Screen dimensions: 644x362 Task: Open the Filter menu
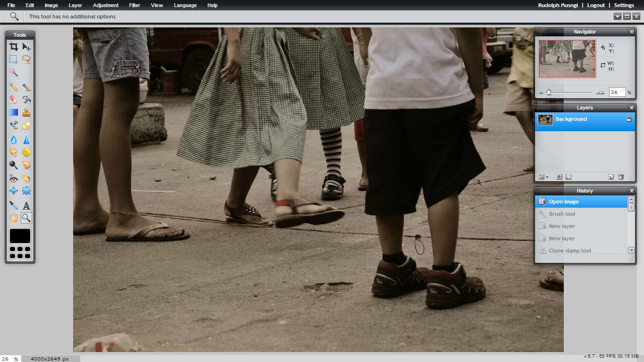coord(134,5)
